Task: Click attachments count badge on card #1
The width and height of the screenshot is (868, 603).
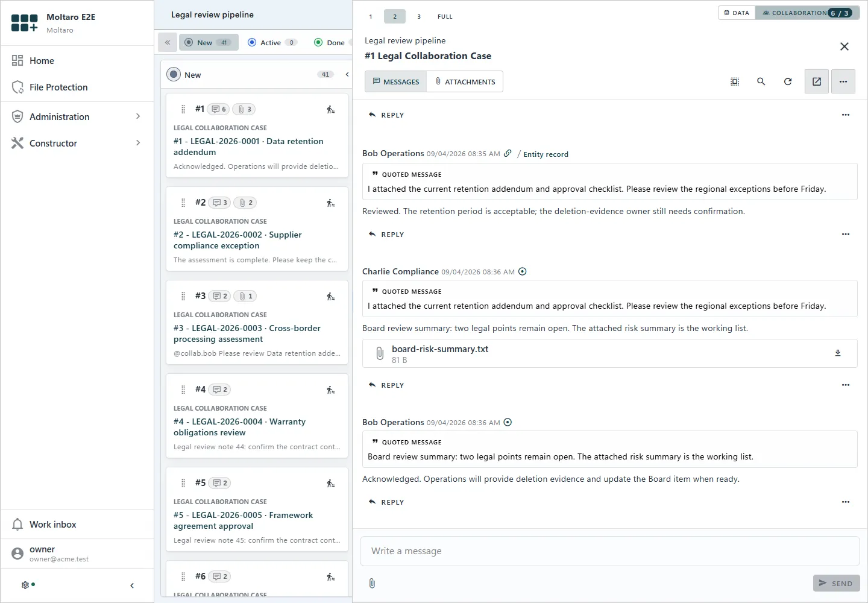Action: click(244, 109)
